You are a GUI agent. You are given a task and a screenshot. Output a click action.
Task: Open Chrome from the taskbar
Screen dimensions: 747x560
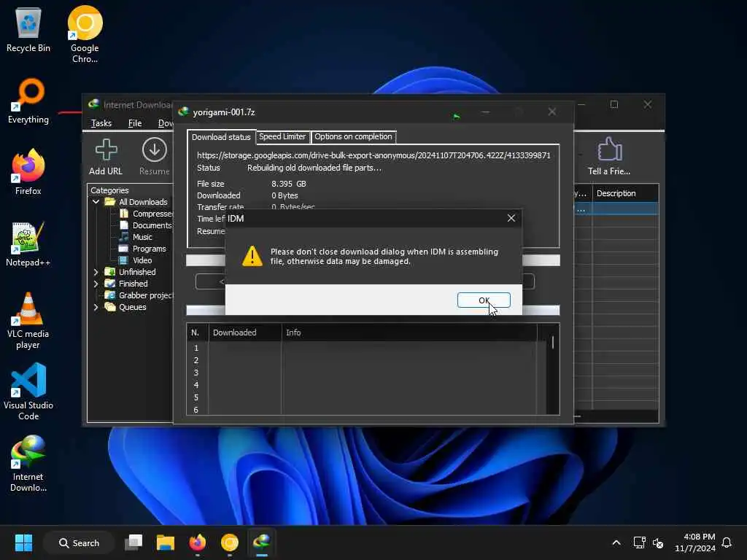(230, 542)
